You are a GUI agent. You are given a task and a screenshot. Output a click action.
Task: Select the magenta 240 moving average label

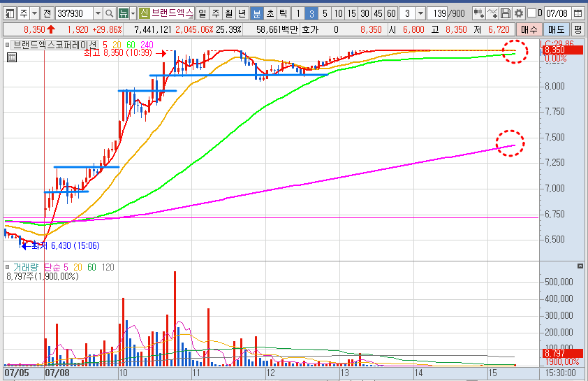(147, 45)
